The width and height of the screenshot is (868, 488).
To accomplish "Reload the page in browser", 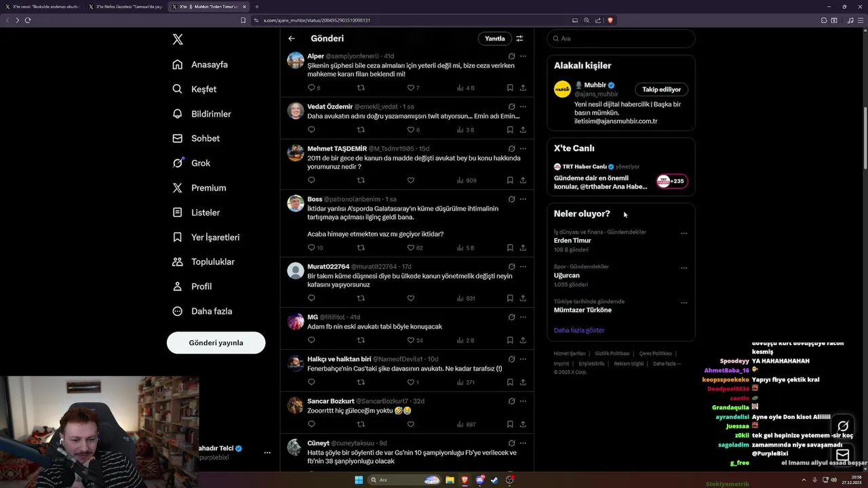I will (28, 20).
